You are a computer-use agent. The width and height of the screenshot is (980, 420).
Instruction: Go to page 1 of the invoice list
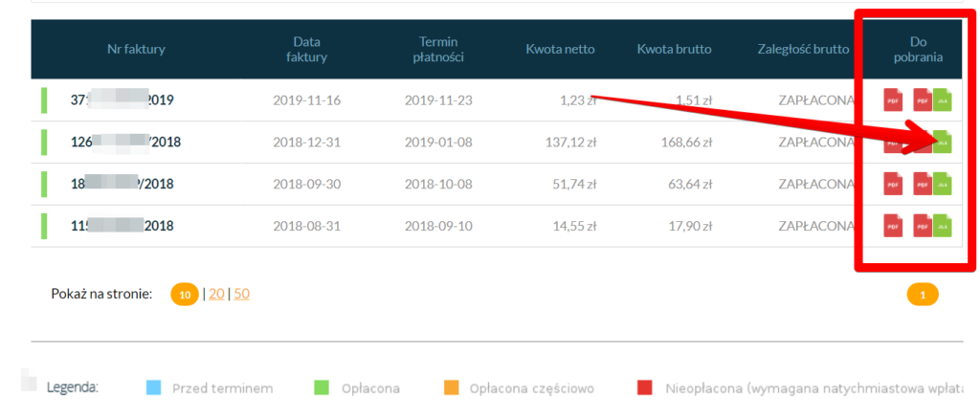(922, 295)
